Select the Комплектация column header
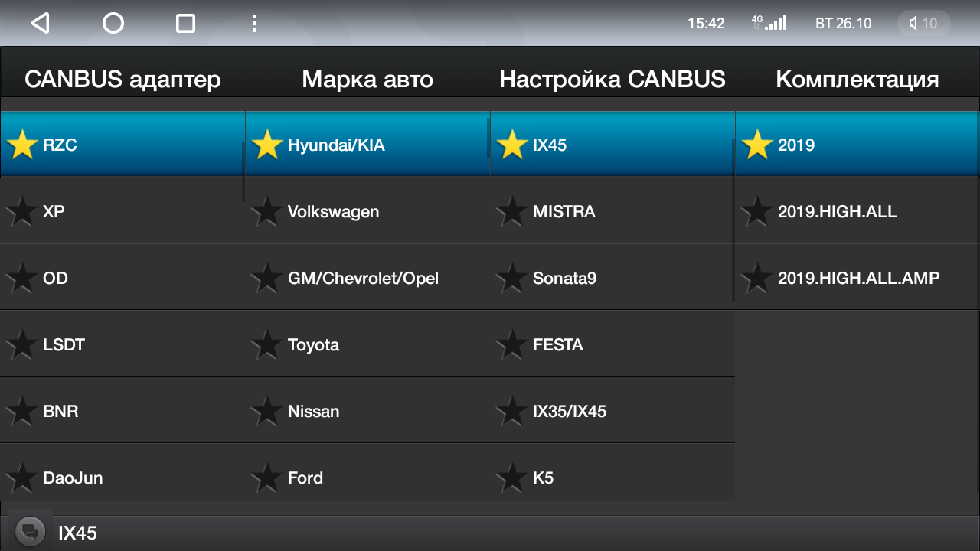Image resolution: width=980 pixels, height=551 pixels. click(857, 79)
